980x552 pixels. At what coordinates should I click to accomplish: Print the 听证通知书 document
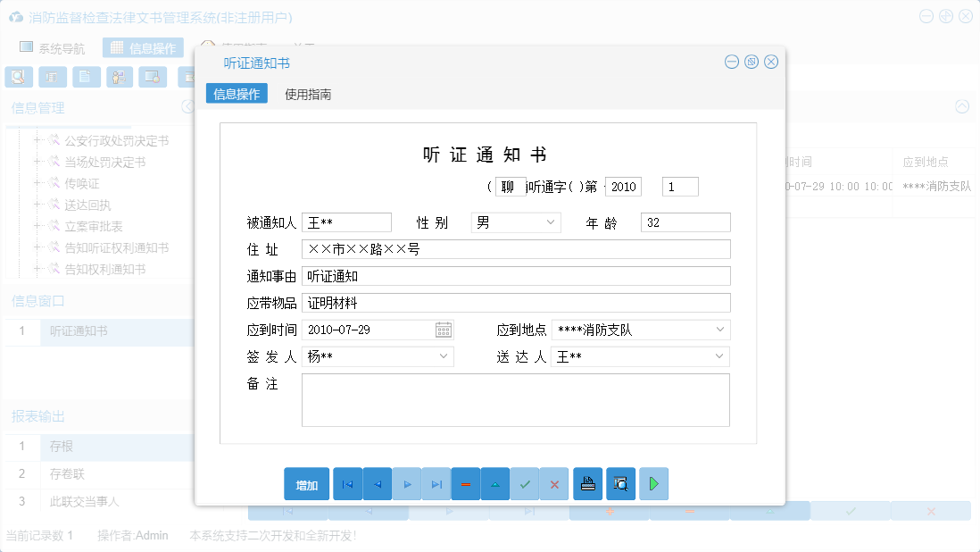[587, 483]
